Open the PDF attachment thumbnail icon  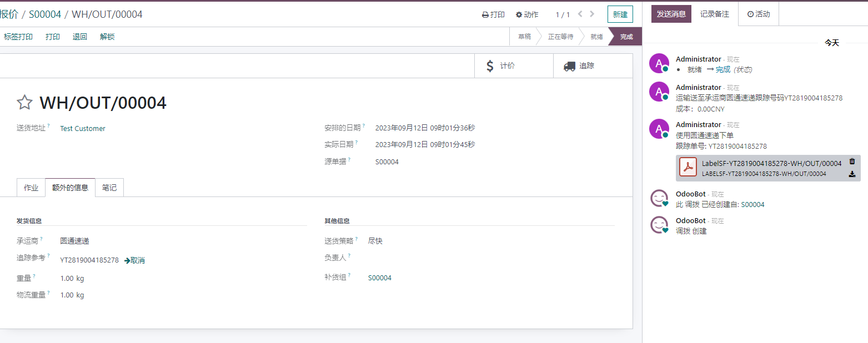[x=688, y=168]
